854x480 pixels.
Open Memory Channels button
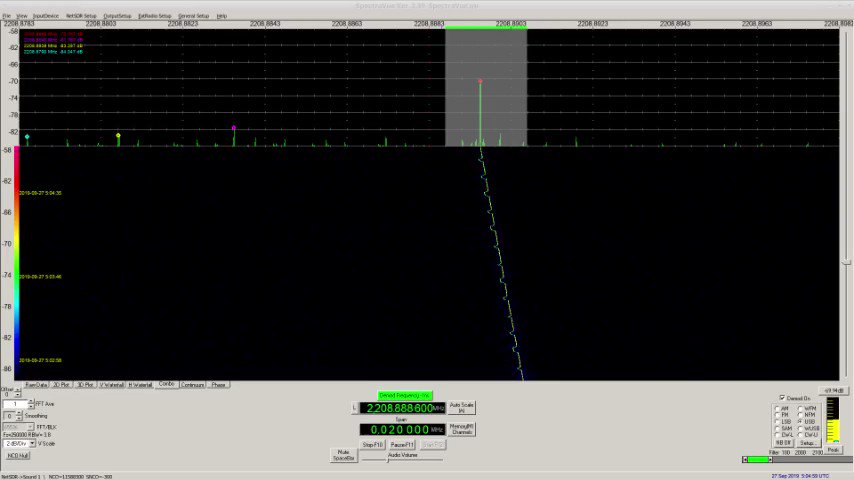(x=461, y=429)
